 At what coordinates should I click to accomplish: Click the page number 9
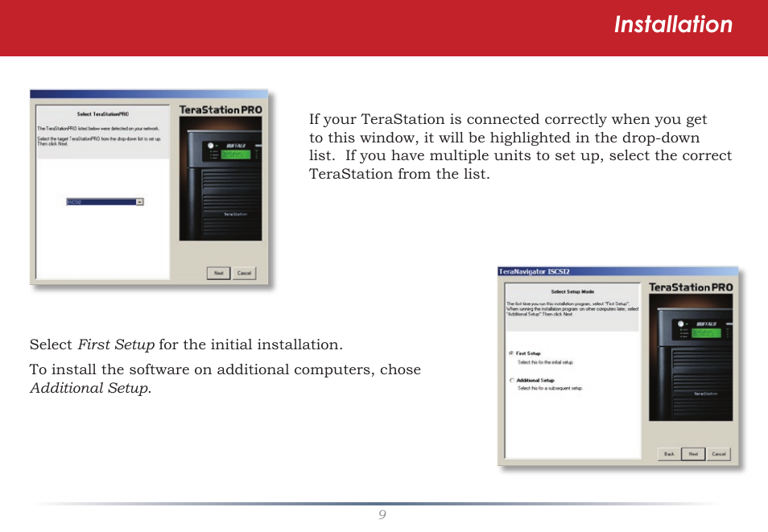382,514
